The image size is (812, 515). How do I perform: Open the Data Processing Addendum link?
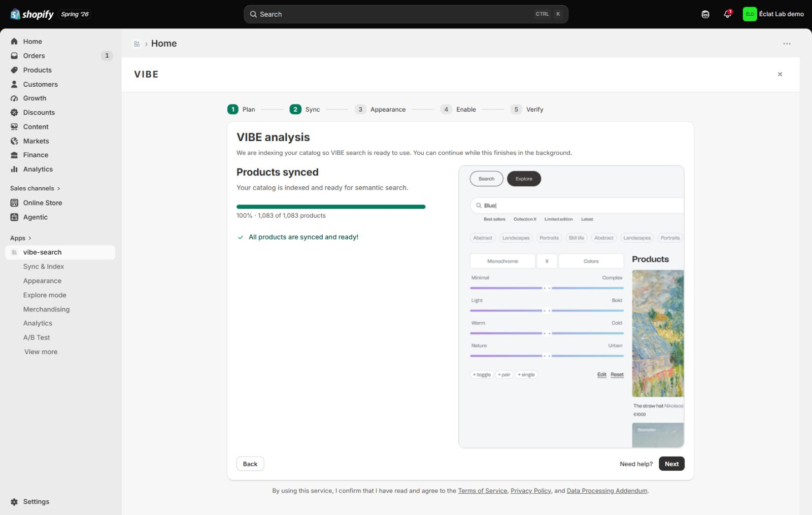(607, 491)
